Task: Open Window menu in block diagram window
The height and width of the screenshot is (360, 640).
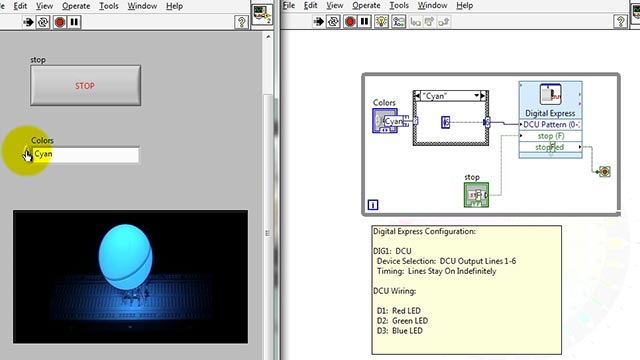Action: click(x=432, y=5)
